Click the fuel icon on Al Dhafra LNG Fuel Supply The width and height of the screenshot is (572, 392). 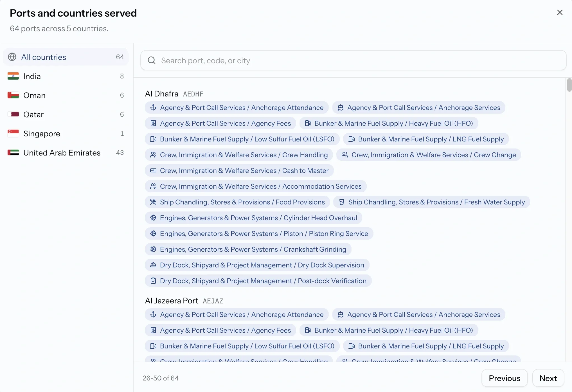(352, 139)
